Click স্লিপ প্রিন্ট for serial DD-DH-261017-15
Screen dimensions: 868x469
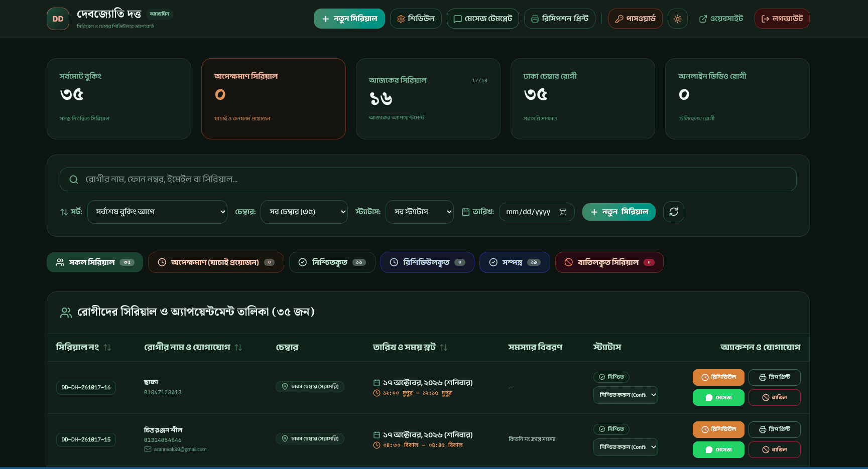(774, 429)
